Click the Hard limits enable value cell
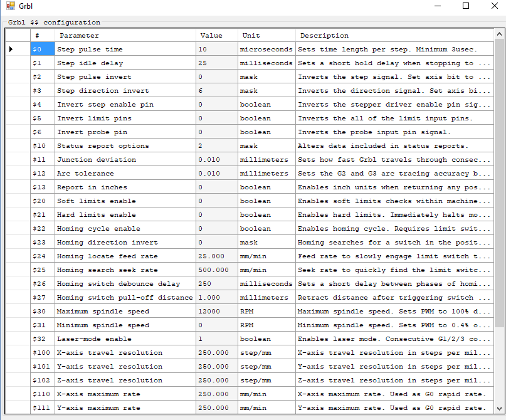The height and width of the screenshot is (420, 506). [217, 215]
